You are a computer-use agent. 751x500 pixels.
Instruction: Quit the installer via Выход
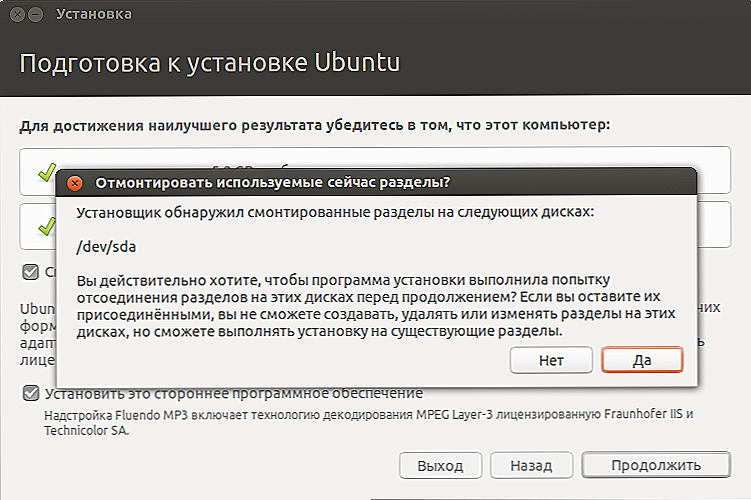[440, 465]
